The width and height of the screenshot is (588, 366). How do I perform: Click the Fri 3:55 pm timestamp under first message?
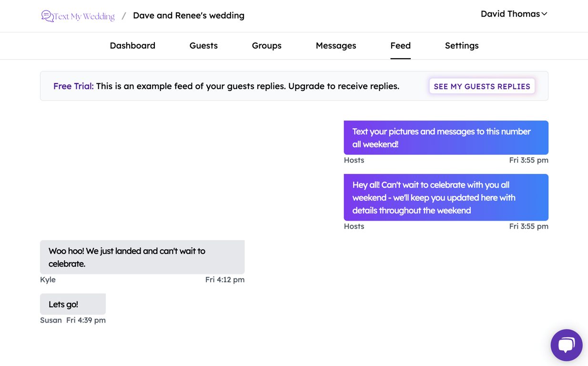coord(528,160)
